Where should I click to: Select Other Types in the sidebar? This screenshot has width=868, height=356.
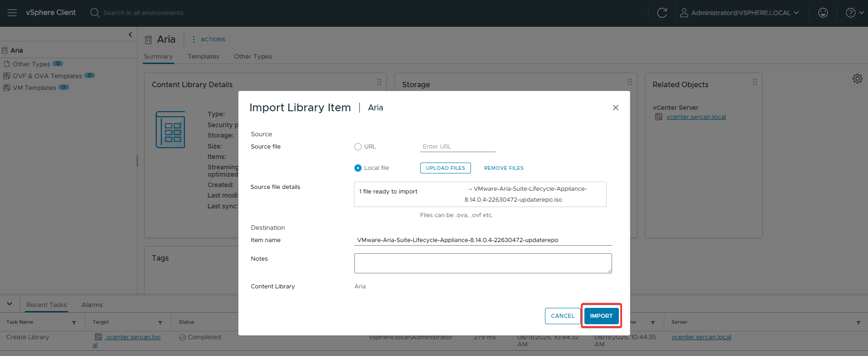[x=31, y=64]
